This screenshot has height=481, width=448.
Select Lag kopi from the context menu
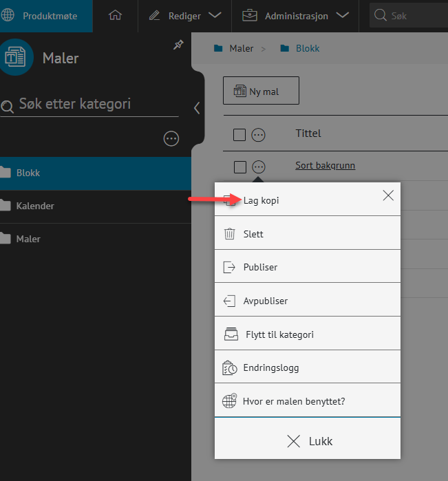click(x=262, y=200)
